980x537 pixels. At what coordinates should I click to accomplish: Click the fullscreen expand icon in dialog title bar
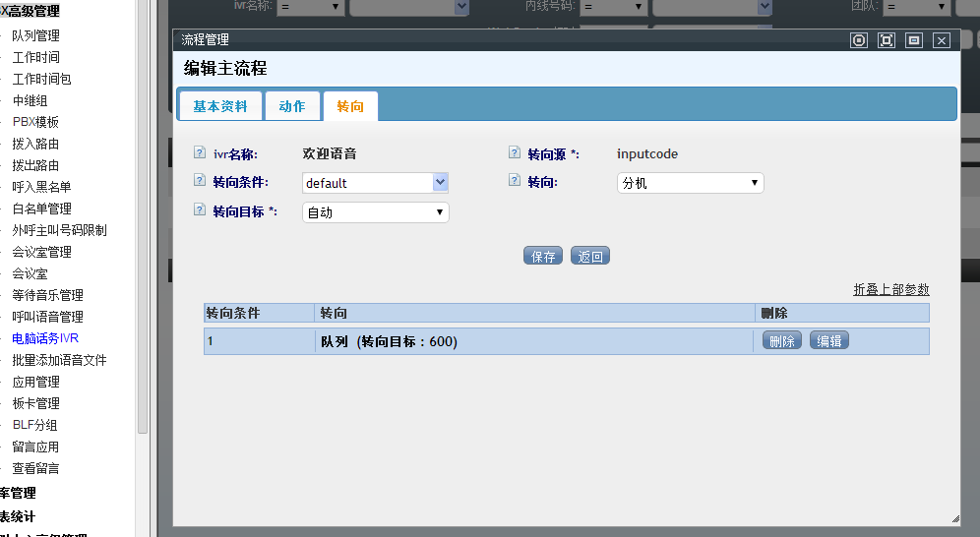(887, 40)
